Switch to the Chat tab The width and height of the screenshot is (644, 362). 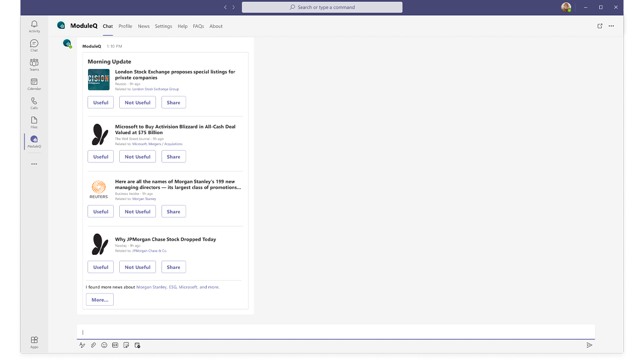click(x=108, y=26)
